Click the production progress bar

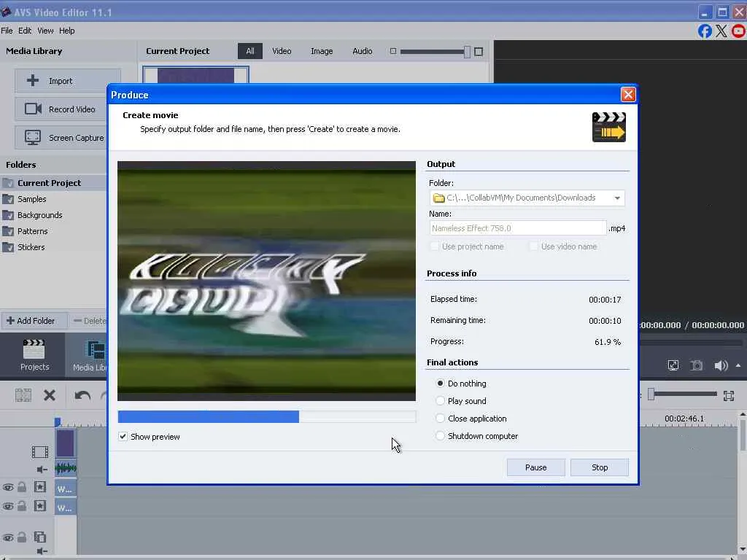tap(267, 416)
